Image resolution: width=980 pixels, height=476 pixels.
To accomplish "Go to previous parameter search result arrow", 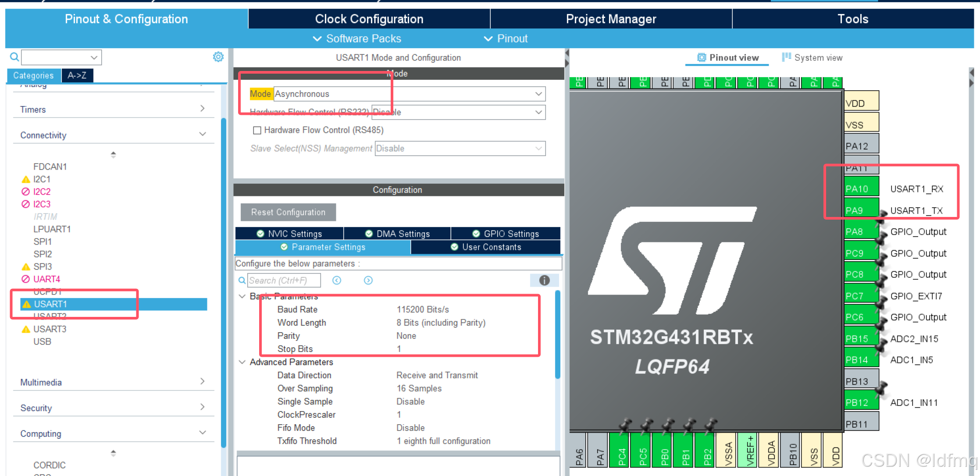I will [x=337, y=281].
